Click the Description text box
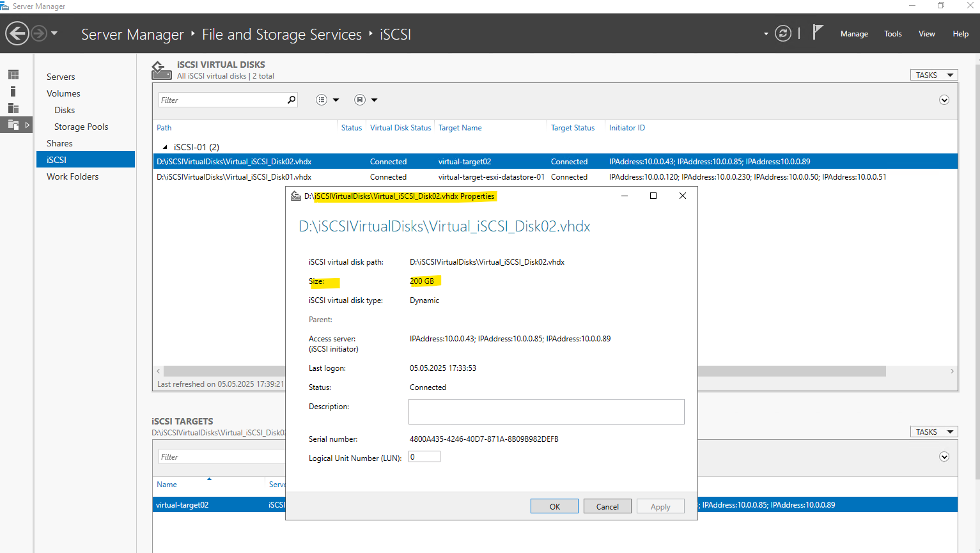The width and height of the screenshot is (980, 553). click(547, 412)
